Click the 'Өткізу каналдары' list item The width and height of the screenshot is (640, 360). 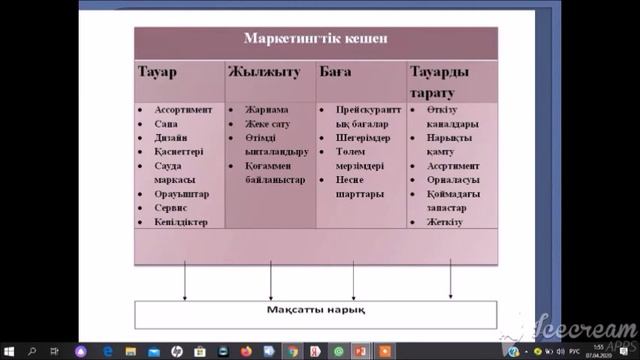453,117
